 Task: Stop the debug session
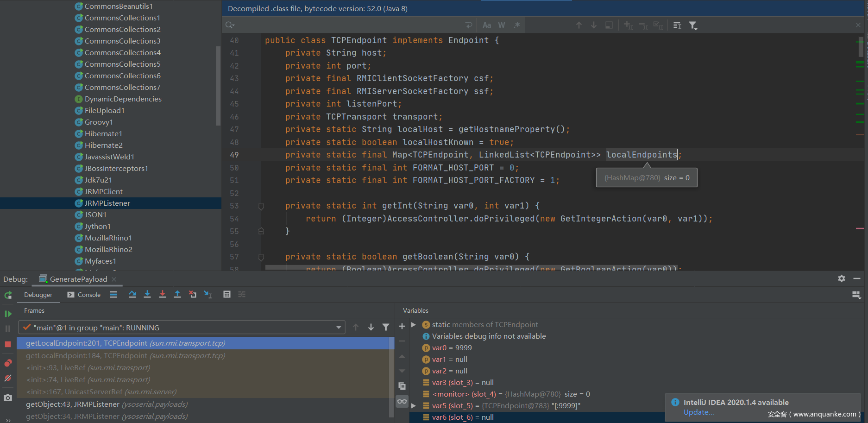click(x=8, y=344)
